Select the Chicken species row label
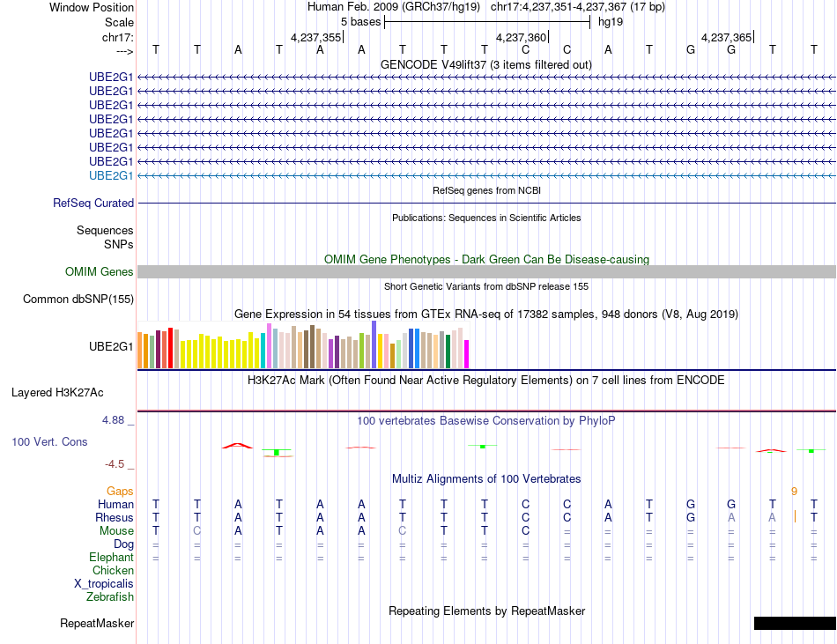 click(x=113, y=570)
